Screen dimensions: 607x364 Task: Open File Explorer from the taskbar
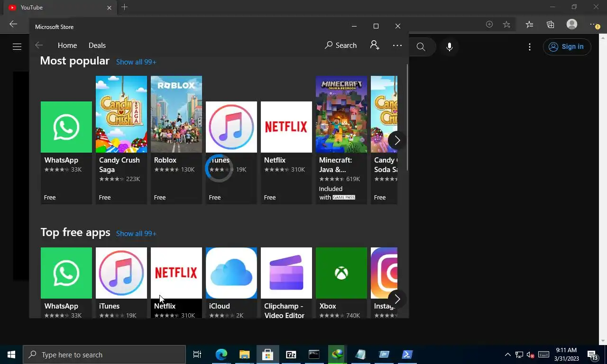tap(244, 355)
